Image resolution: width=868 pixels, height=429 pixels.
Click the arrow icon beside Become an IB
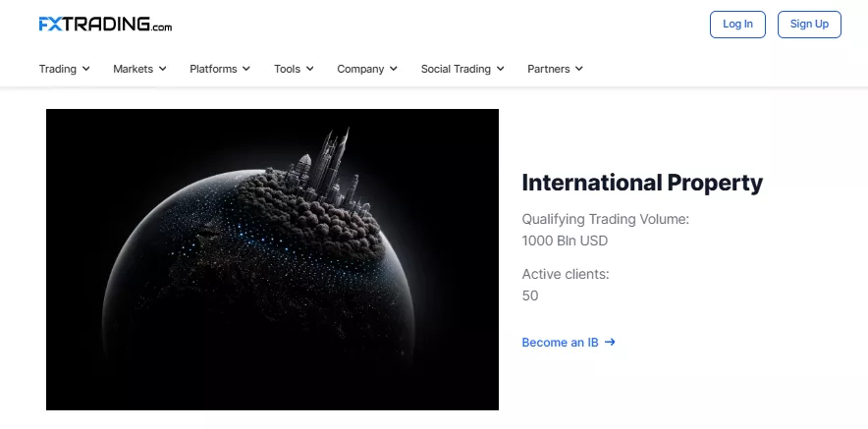610,342
